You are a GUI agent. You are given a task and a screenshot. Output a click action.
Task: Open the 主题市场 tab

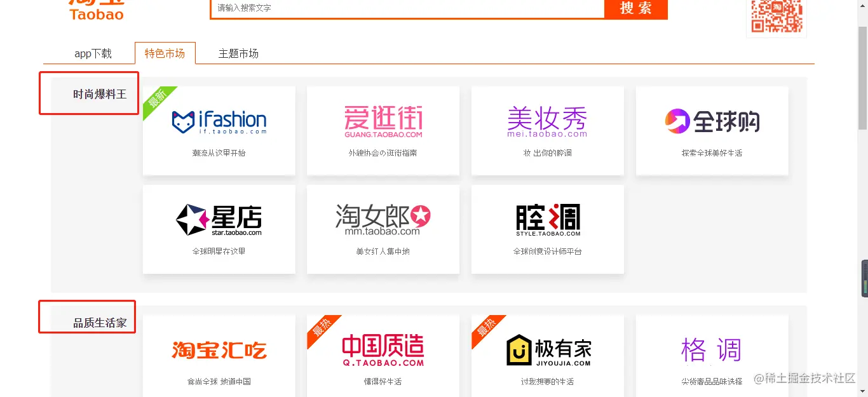tap(238, 53)
